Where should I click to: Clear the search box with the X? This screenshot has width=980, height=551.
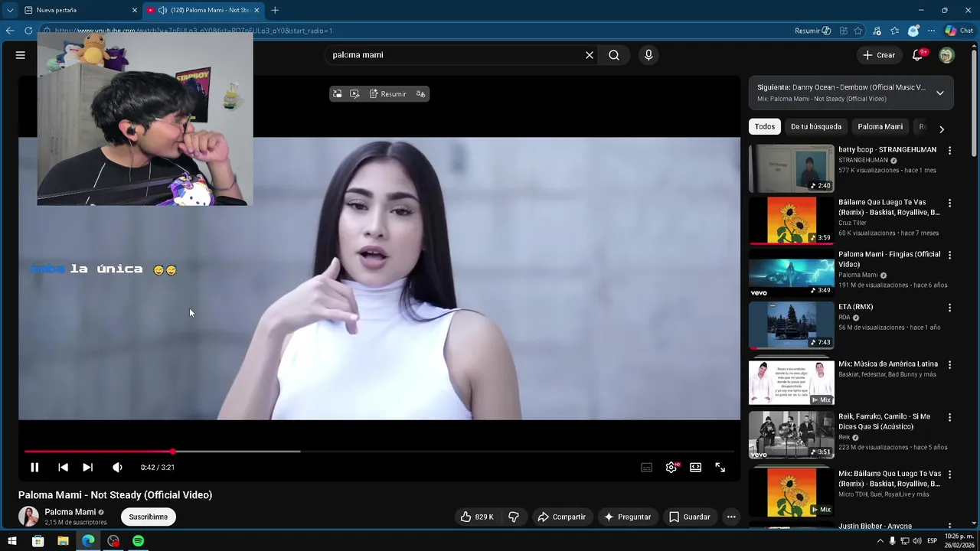point(590,55)
